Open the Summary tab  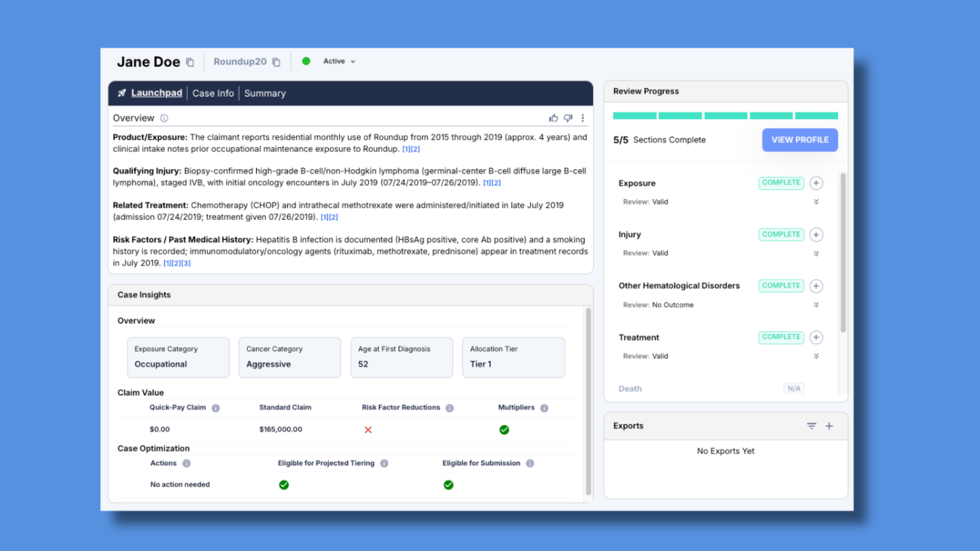[265, 93]
